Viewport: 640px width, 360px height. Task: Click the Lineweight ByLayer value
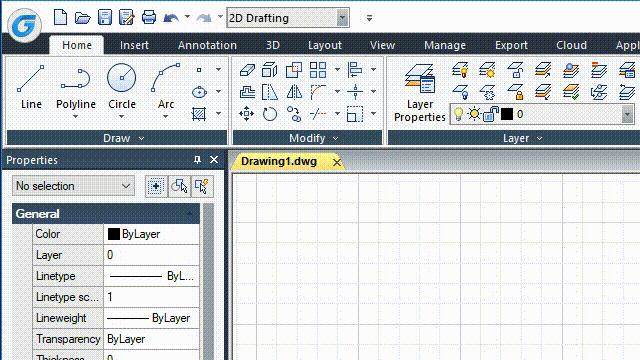151,318
